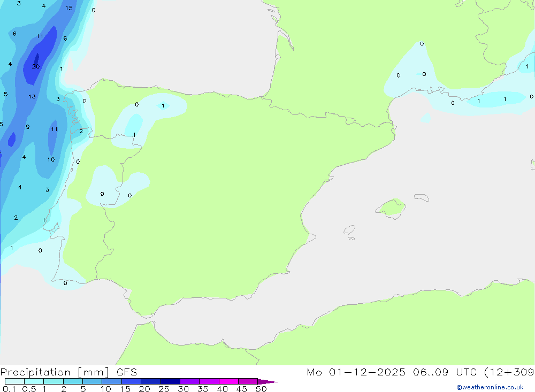The image size is (535, 392).
Task: Select the 5–10 mm legend color swatch
Action: pos(93,381)
